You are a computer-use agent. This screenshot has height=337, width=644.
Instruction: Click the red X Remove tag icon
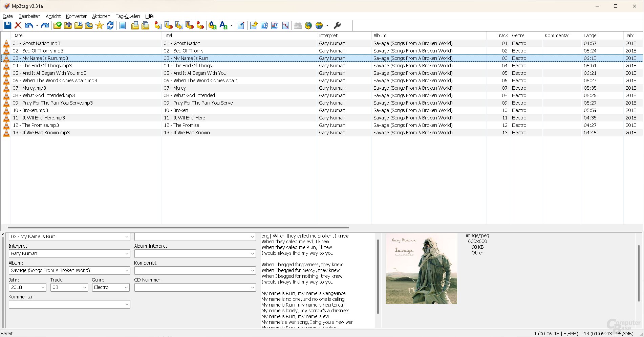click(18, 25)
